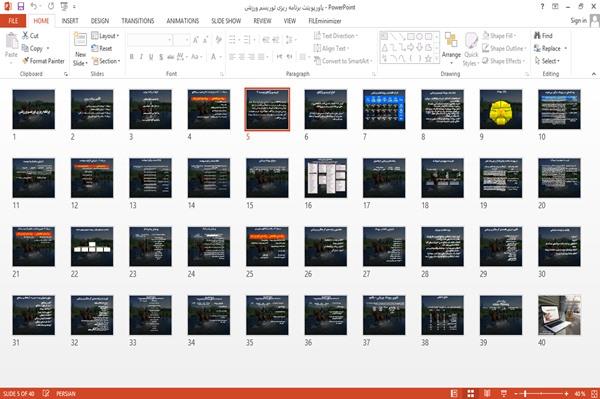
Task: Click the Find binoculars icon
Action: (x=537, y=36)
